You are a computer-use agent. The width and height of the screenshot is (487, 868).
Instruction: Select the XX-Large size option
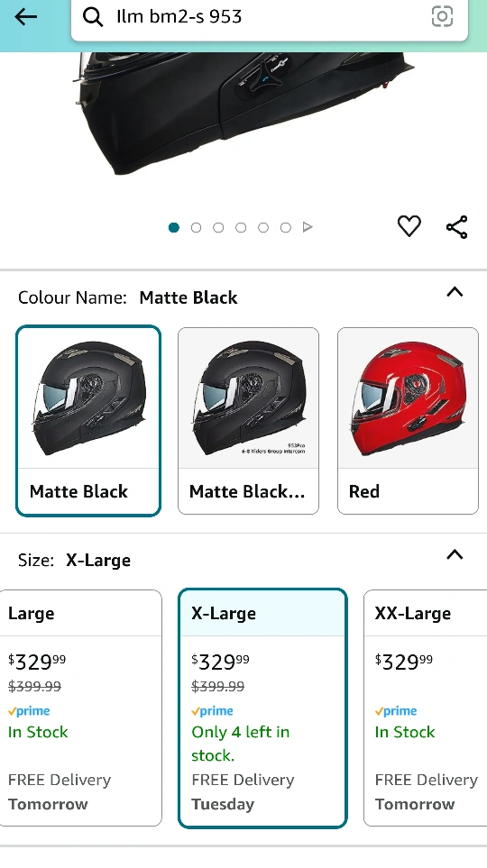[426, 708]
